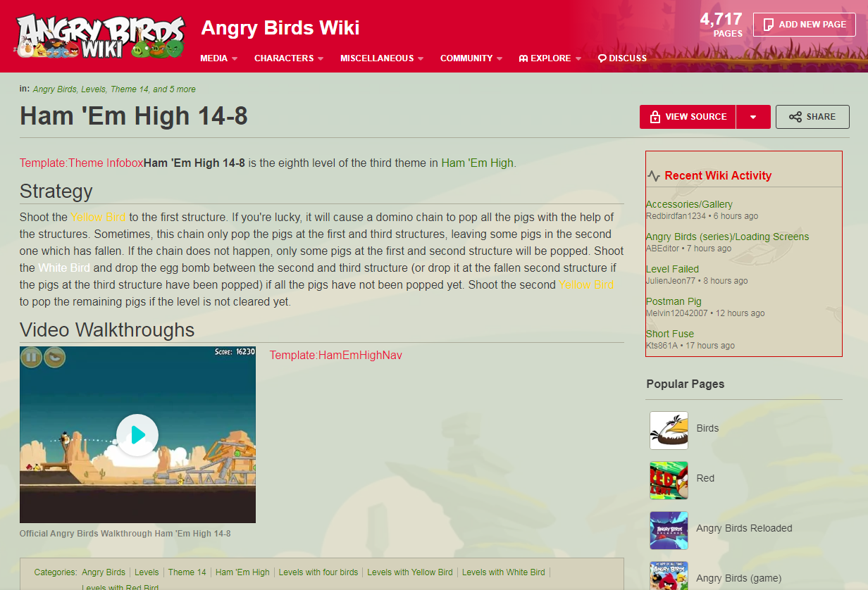Open the Red page thumbnail

(669, 480)
